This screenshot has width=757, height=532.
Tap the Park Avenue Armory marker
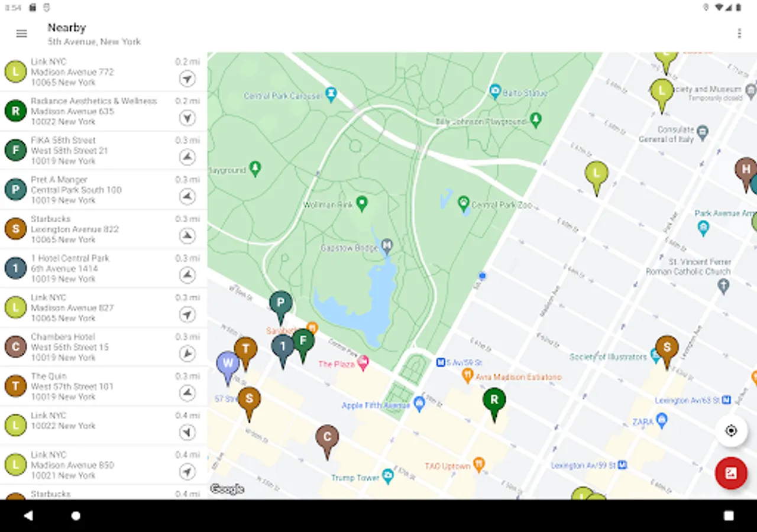703,228
